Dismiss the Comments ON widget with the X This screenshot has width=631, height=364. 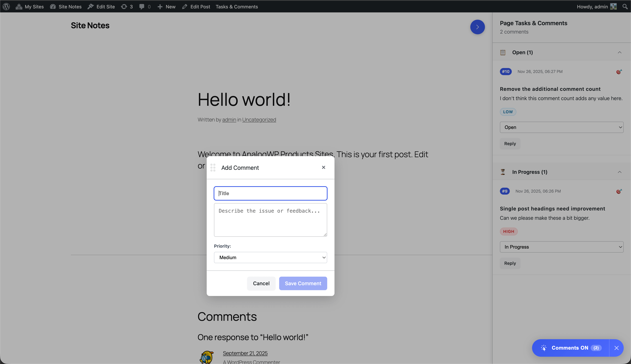click(x=616, y=348)
